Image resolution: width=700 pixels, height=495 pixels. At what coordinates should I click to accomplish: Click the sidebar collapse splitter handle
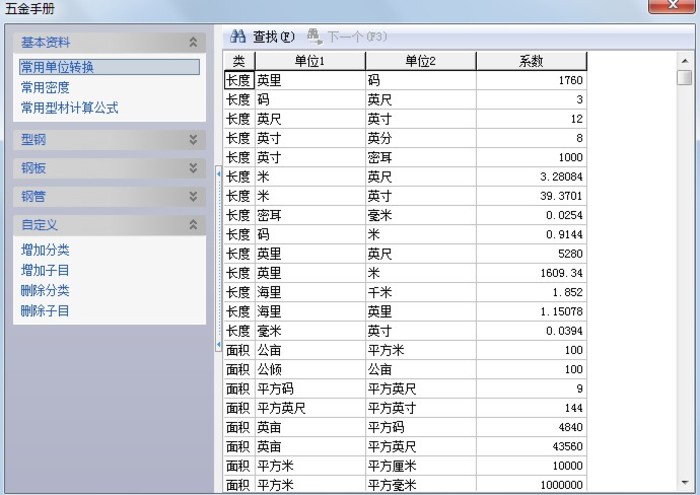(x=218, y=259)
